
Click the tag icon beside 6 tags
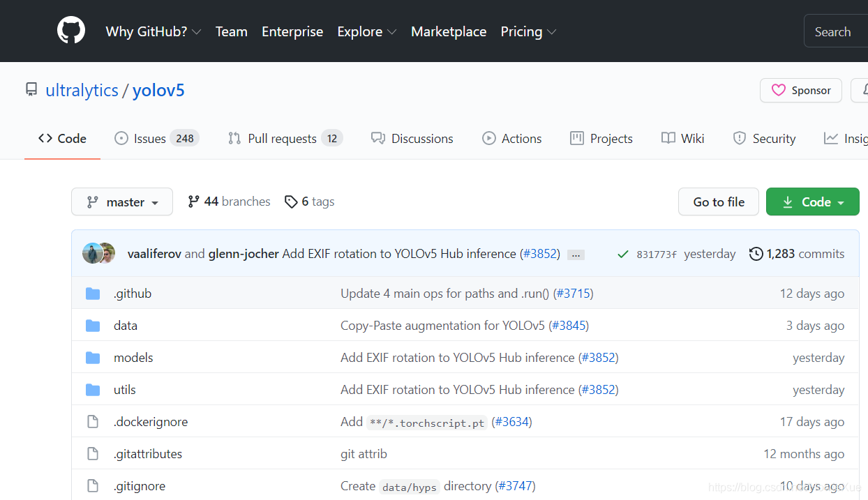pyautogui.click(x=291, y=202)
